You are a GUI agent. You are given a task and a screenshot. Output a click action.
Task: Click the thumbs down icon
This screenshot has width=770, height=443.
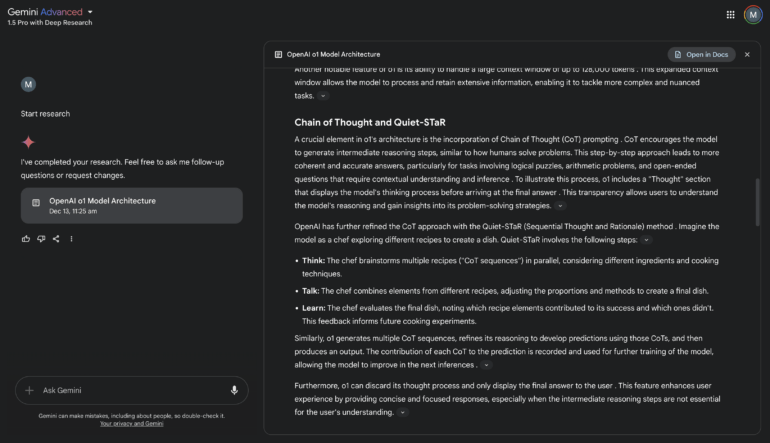coord(41,239)
